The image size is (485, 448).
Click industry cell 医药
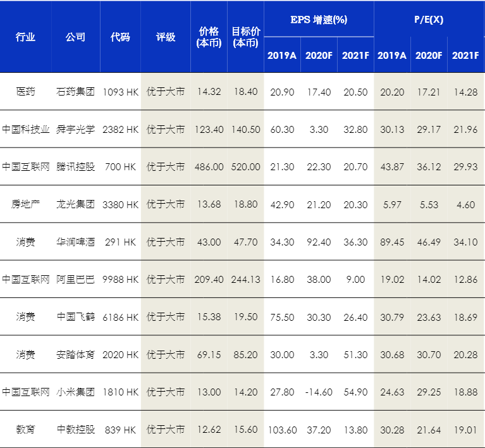25,92
